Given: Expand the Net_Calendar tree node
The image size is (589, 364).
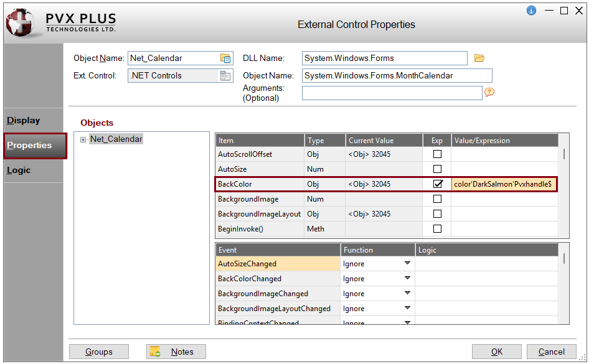Looking at the screenshot, I should 83,139.
